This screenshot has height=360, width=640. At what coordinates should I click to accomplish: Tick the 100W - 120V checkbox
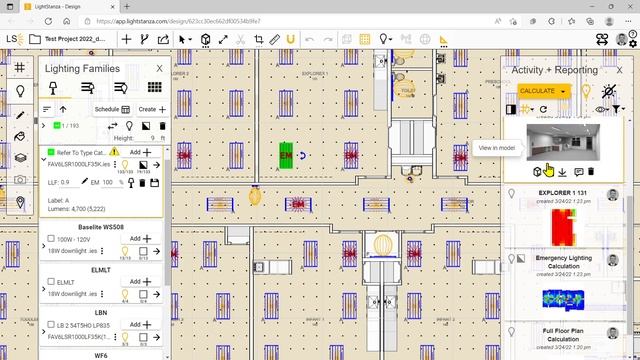click(x=51, y=238)
